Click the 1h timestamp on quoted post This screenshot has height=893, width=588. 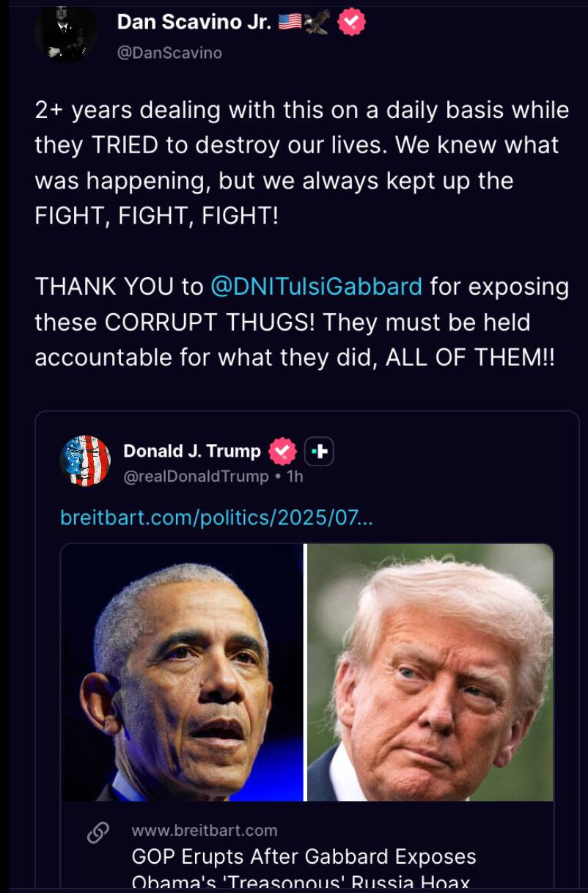click(x=295, y=477)
